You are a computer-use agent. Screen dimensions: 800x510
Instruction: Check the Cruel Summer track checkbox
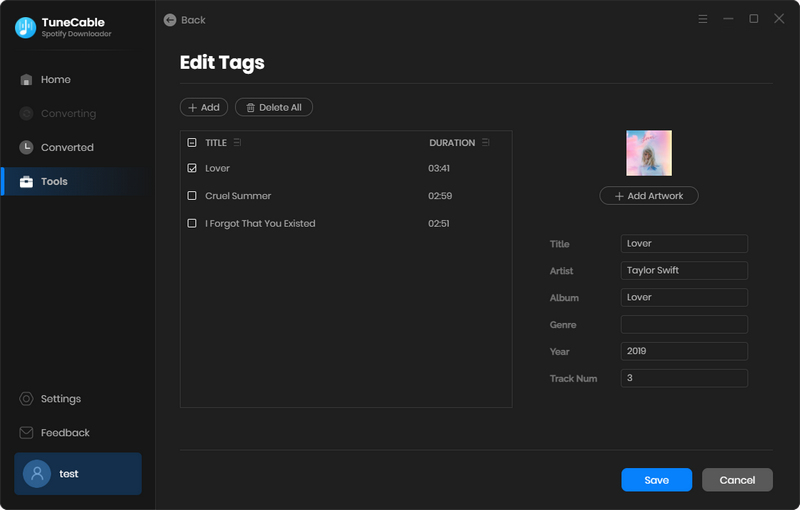click(x=192, y=195)
